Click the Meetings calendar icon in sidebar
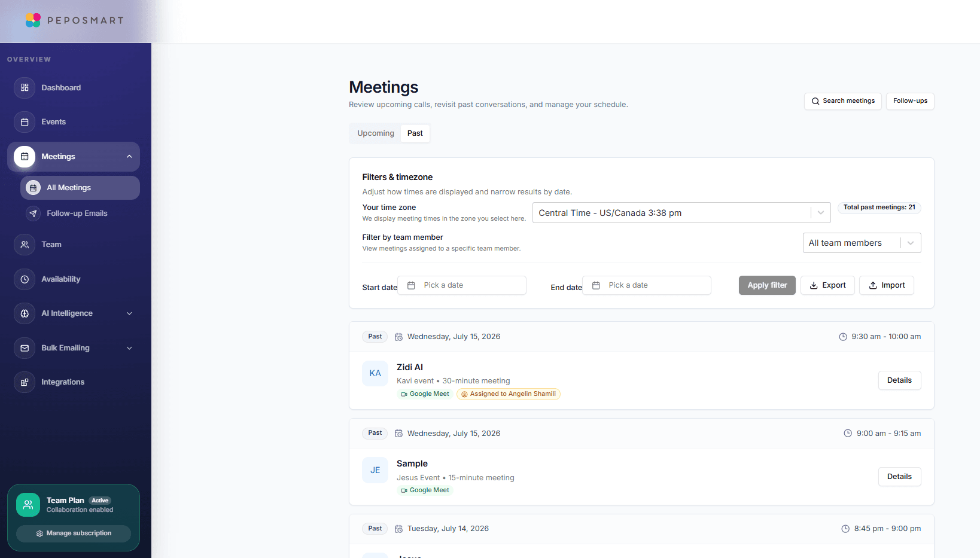980x558 pixels. [x=25, y=157]
